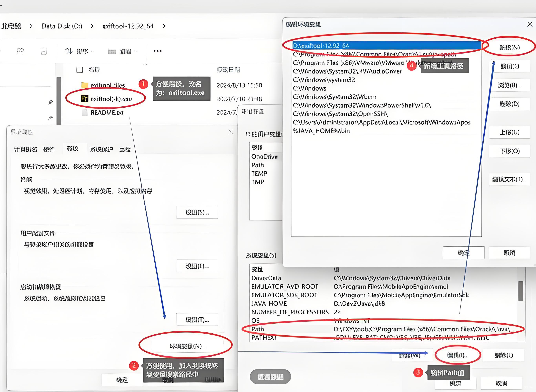Viewport: 536px width, 392px height.
Task: Close the Edit environment variable dialog
Action: [x=530, y=24]
